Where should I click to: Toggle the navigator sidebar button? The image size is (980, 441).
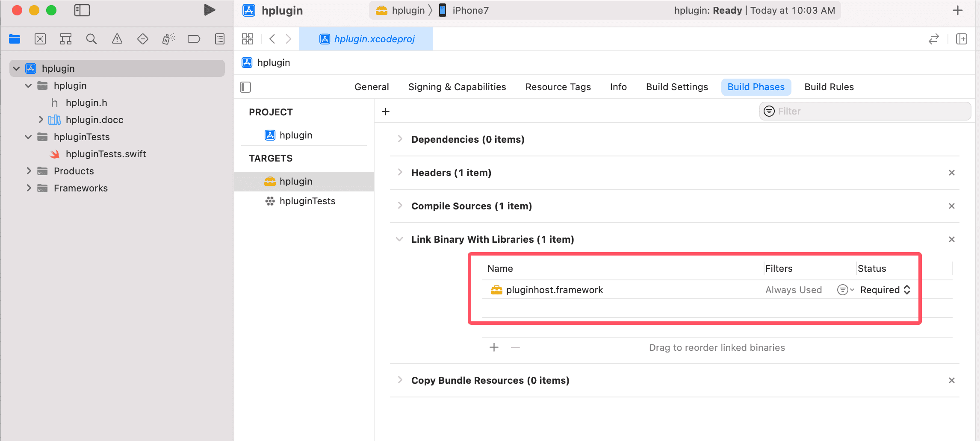point(82,10)
